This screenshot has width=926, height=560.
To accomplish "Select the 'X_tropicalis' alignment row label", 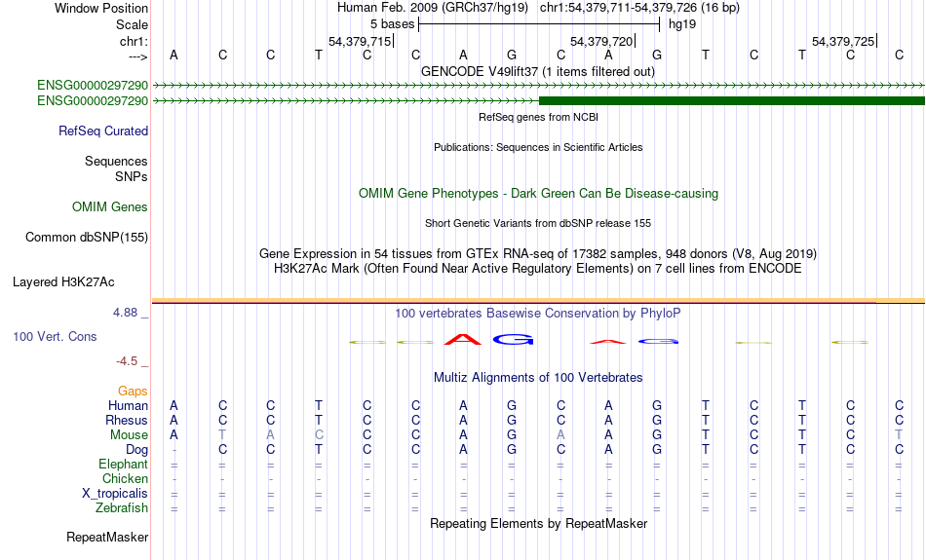I will tap(115, 494).
